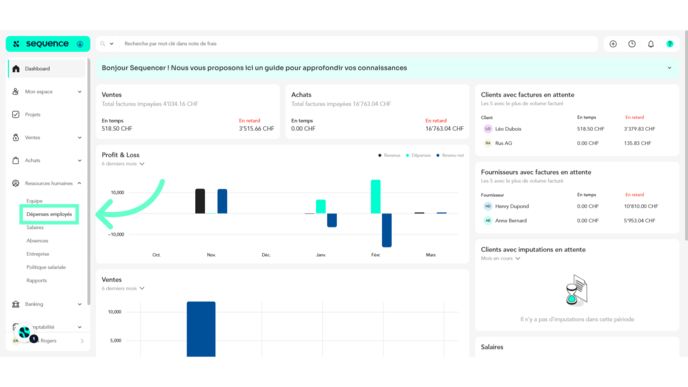Open Rapports submenu item

(36, 280)
